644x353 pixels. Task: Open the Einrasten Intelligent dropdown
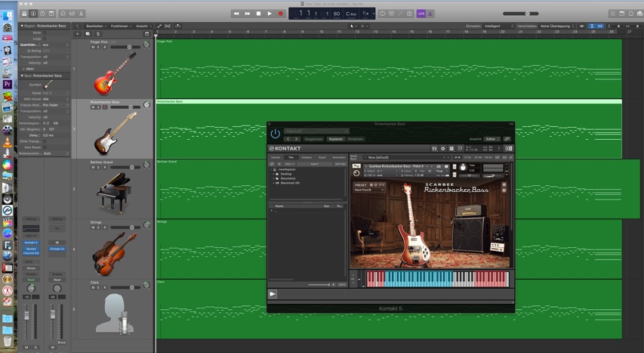[x=498, y=26]
